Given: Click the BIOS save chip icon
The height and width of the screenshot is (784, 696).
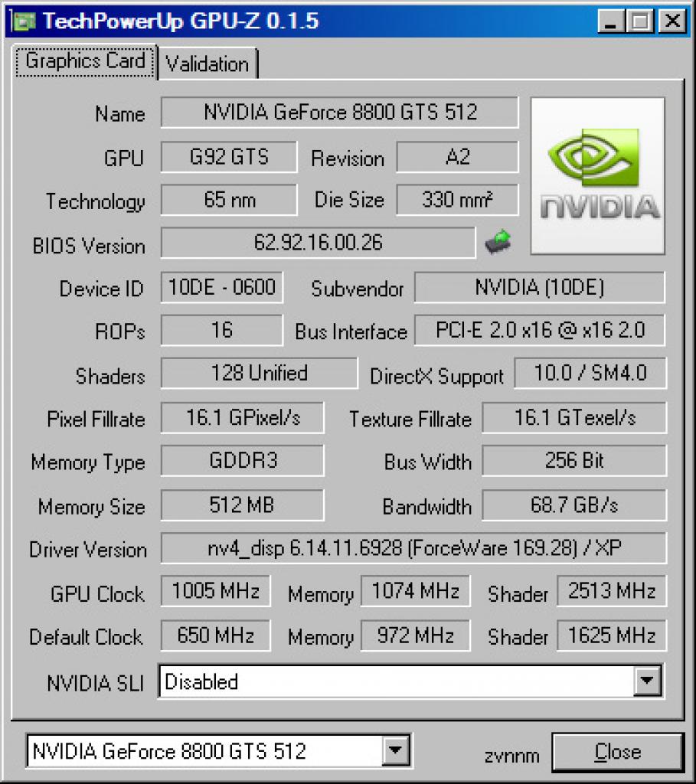Looking at the screenshot, I should [x=498, y=242].
